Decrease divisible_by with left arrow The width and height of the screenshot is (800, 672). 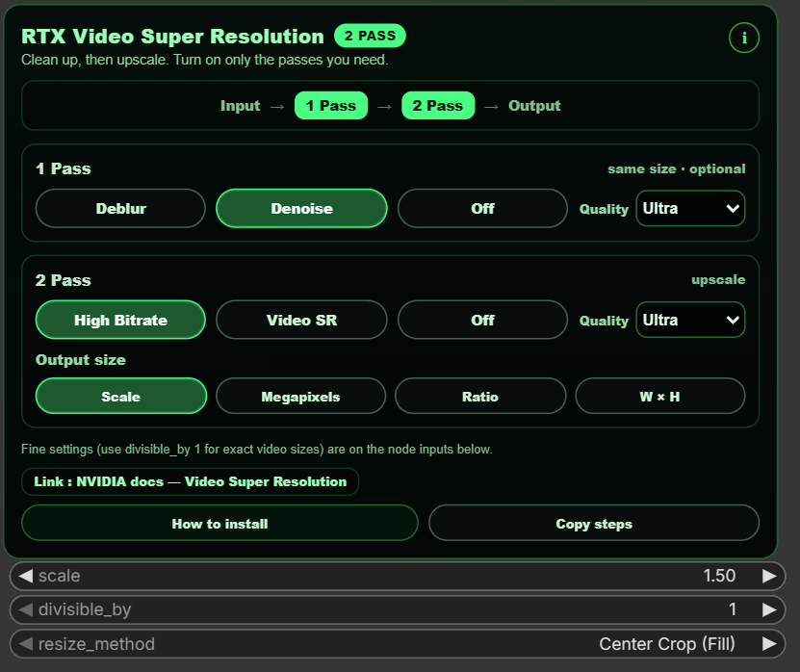click(x=25, y=609)
